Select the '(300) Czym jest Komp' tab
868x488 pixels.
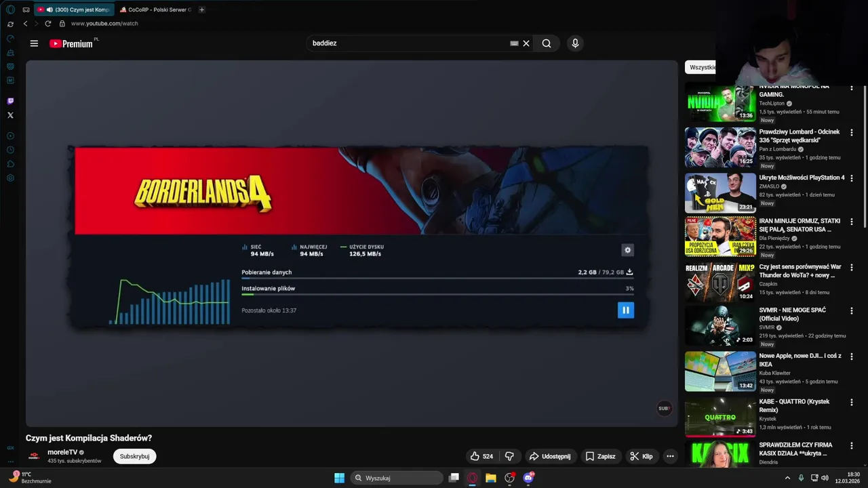73,9
